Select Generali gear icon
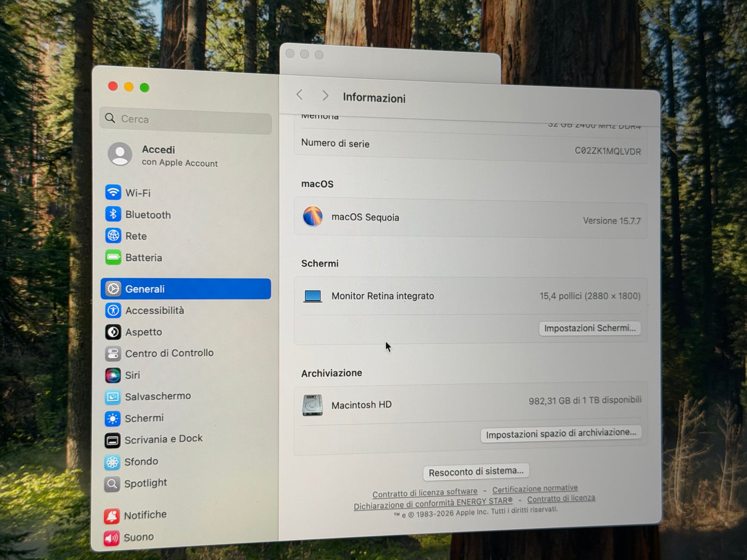This screenshot has height=560, width=747. click(x=113, y=289)
